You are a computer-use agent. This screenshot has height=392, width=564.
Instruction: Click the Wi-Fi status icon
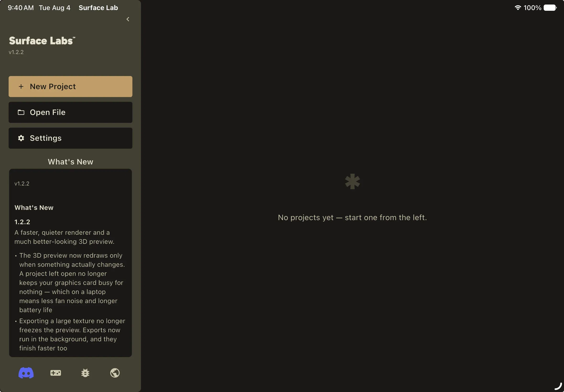518,8
